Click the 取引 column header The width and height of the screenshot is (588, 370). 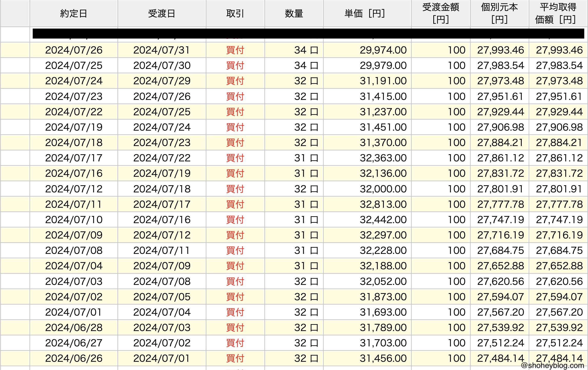click(x=235, y=13)
